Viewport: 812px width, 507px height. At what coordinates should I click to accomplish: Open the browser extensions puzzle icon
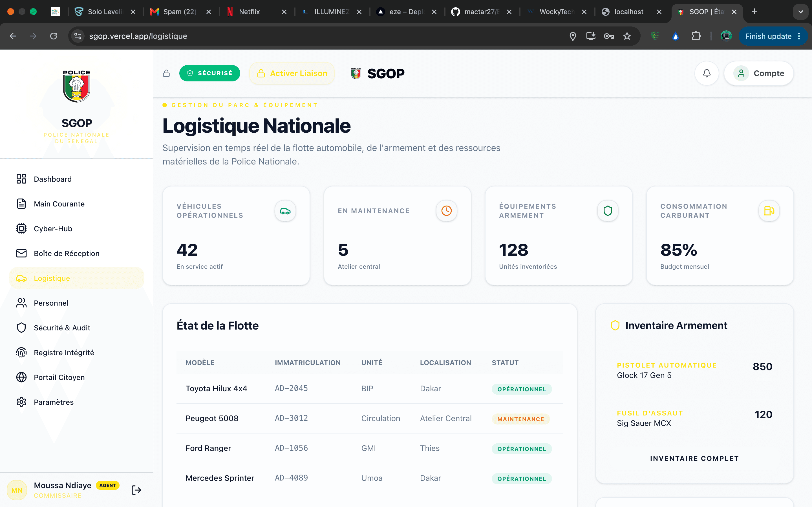(x=696, y=36)
